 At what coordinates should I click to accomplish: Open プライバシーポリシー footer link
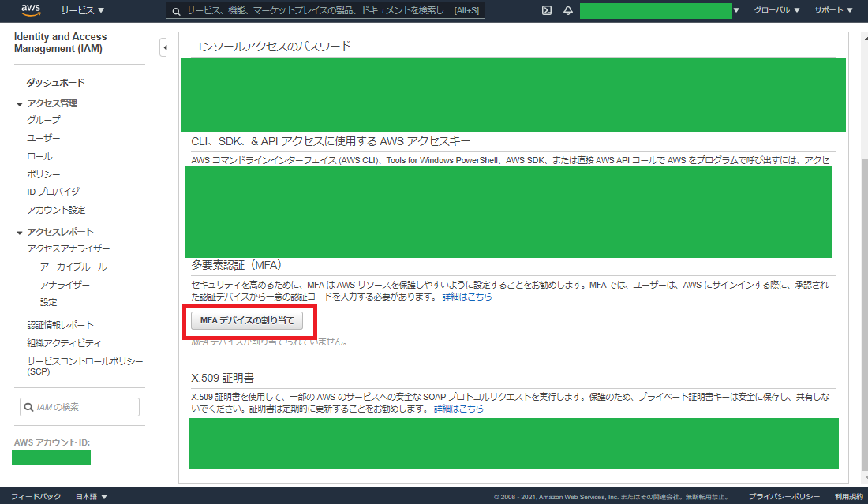coord(784,497)
